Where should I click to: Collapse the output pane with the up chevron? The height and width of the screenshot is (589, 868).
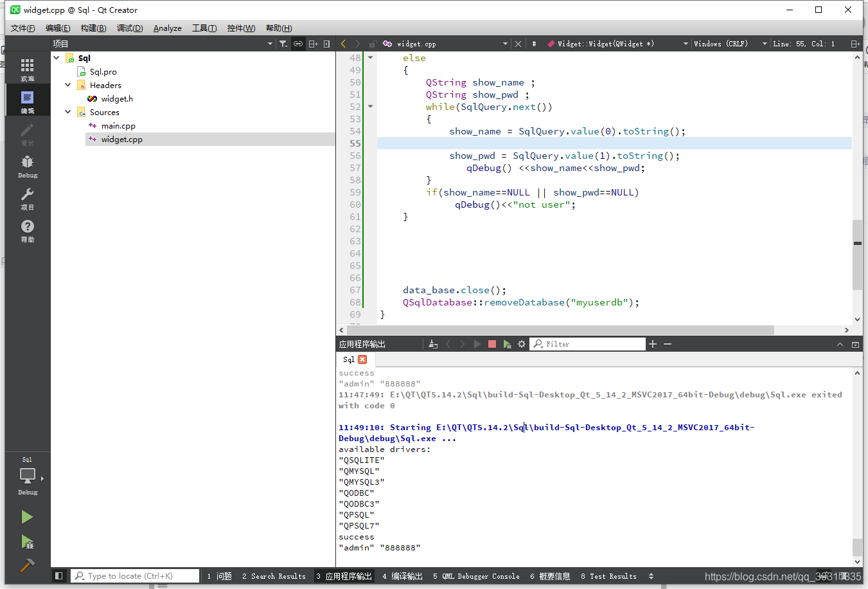(840, 344)
